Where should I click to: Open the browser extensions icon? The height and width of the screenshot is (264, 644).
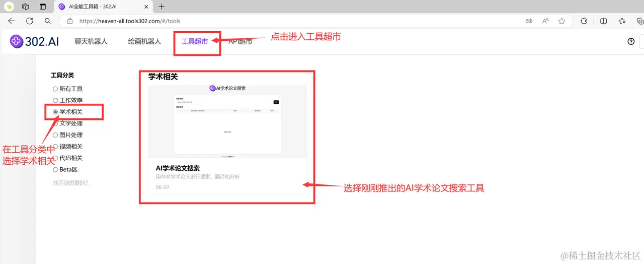(584, 21)
